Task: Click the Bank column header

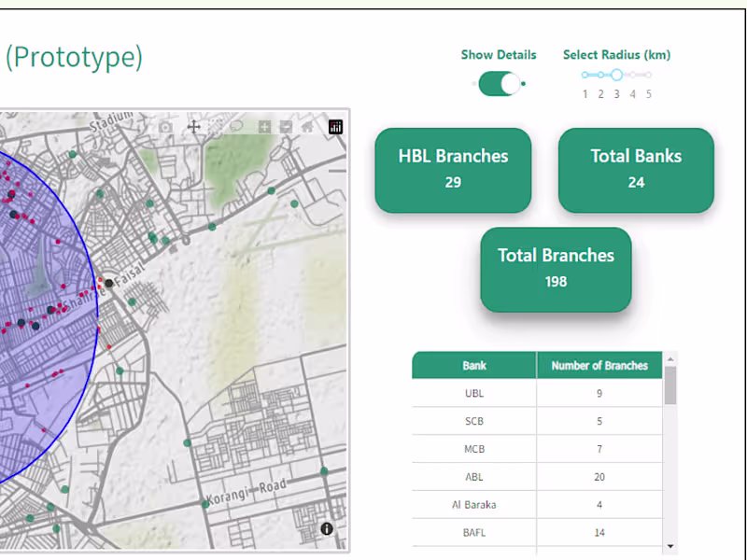Action: [474, 365]
